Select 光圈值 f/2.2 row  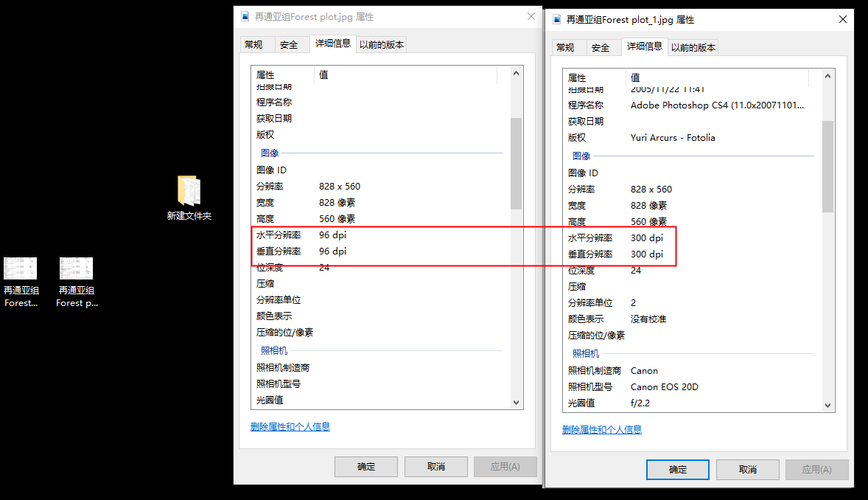(693, 403)
